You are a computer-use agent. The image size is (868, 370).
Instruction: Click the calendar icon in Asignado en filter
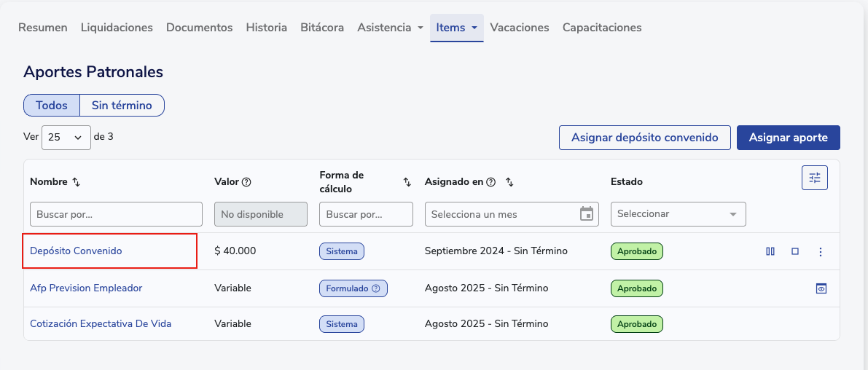click(586, 214)
